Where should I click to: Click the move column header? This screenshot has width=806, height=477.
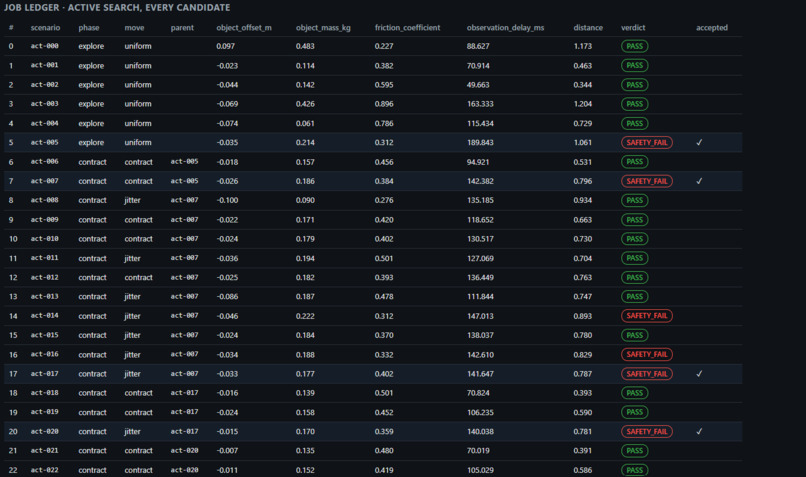pyautogui.click(x=134, y=28)
